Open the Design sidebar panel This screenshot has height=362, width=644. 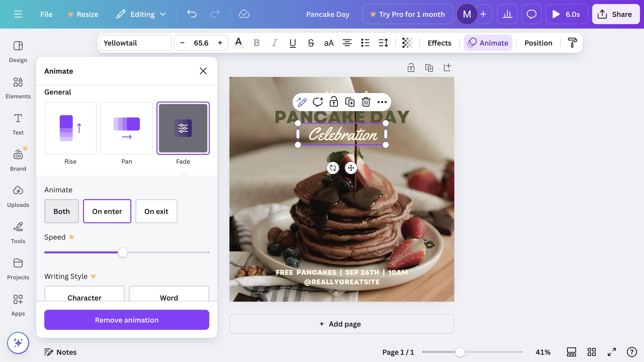(x=18, y=52)
